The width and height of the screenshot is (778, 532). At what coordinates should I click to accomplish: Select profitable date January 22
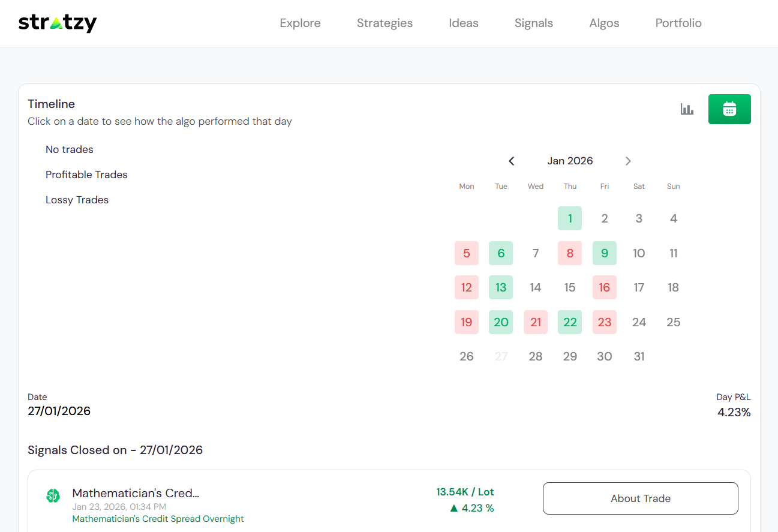tap(569, 322)
